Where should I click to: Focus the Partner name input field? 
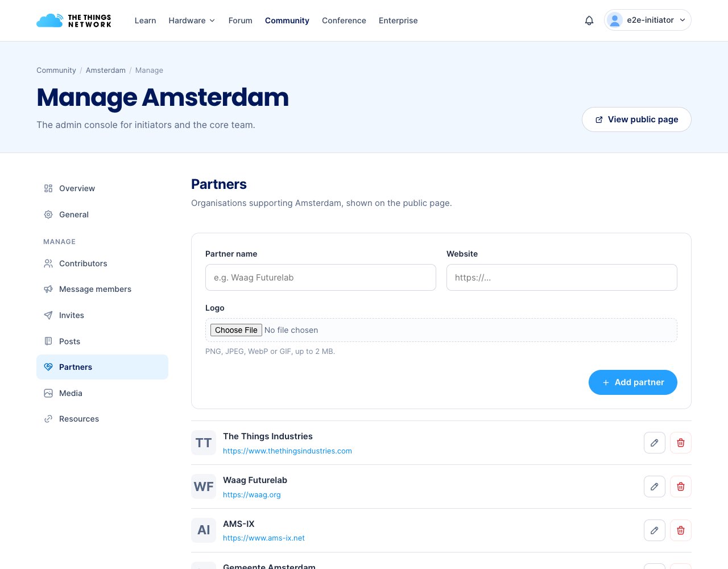coord(321,277)
